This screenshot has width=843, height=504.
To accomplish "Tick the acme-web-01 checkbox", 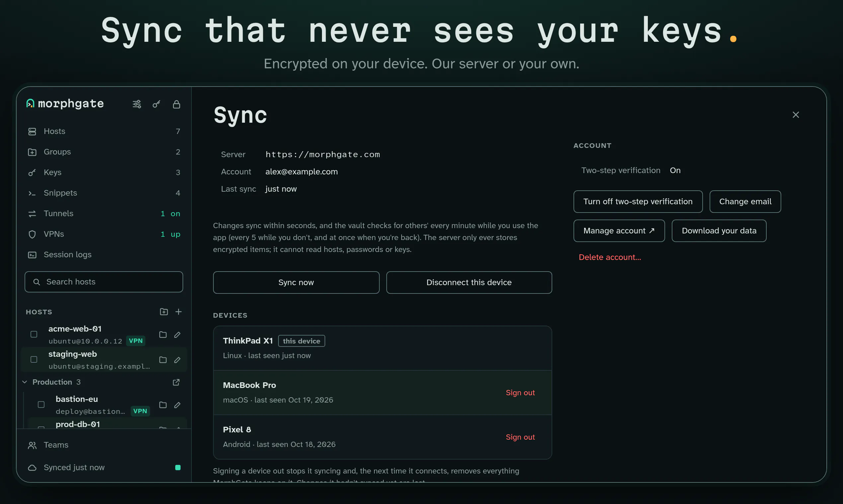I will (x=34, y=335).
